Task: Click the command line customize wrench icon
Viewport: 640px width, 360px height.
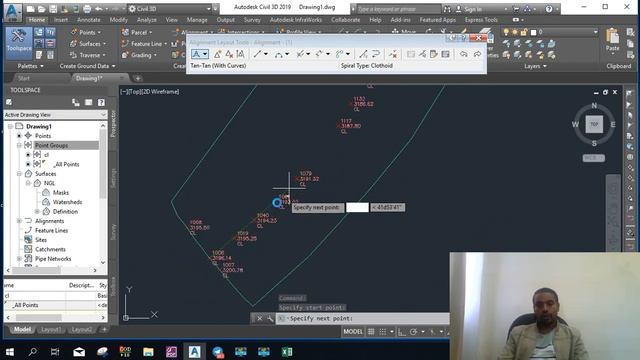Action: click(270, 318)
